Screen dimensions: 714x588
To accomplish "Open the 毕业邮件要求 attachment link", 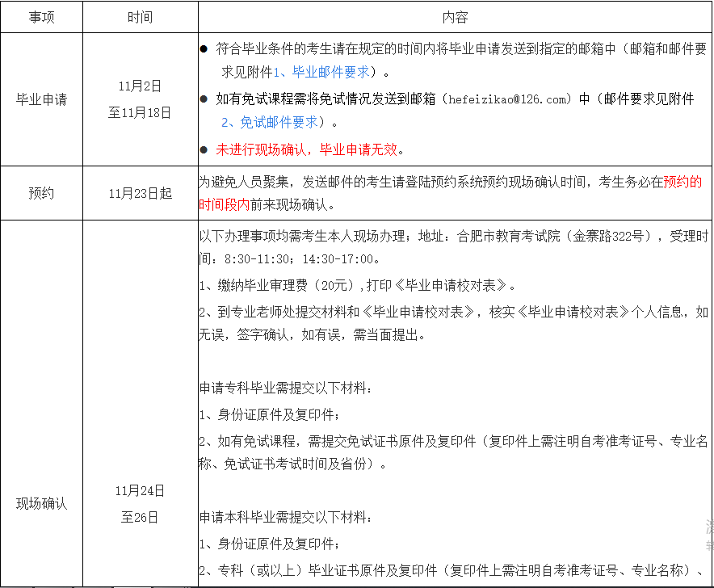I will (x=321, y=72).
